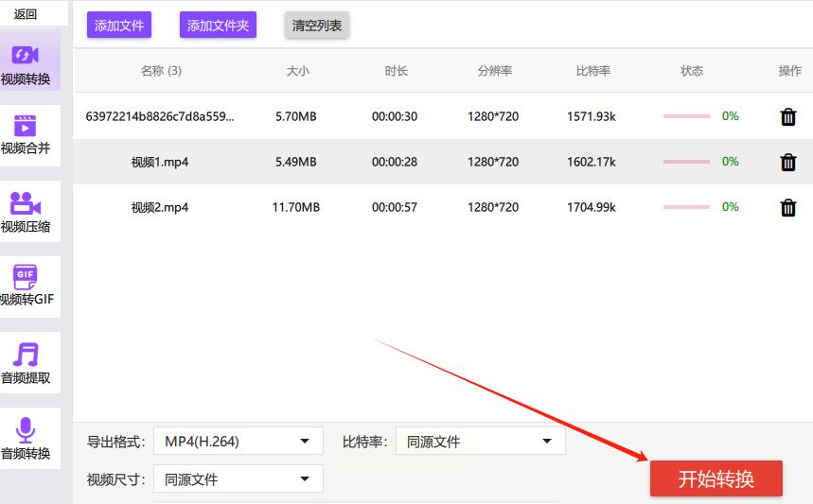Click the 分辨率 column header
This screenshot has width=813, height=504.
click(495, 71)
